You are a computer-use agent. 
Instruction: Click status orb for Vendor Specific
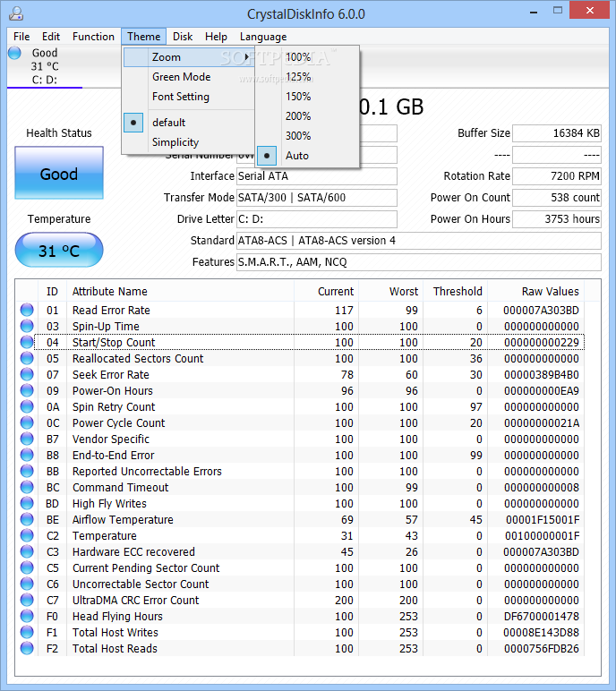[x=27, y=439]
